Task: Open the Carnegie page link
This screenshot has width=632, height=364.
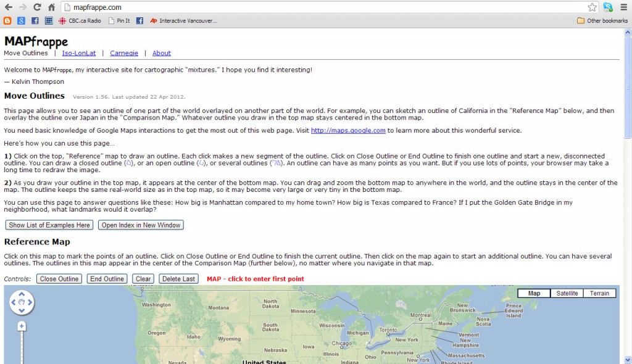Action: [124, 53]
